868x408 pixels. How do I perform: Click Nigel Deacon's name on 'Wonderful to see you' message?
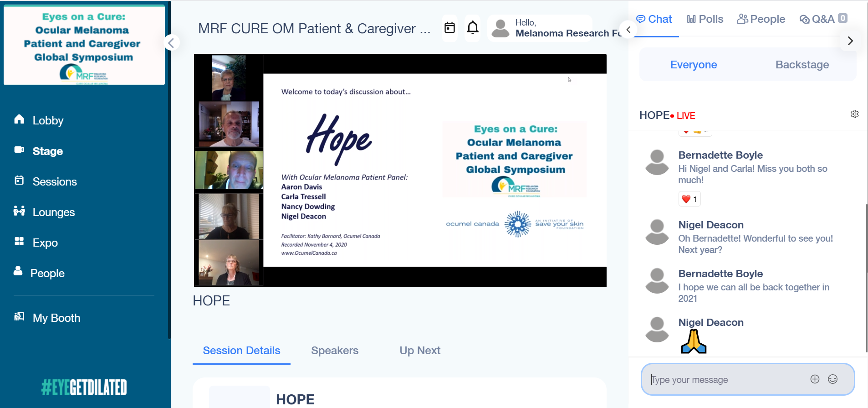tap(711, 225)
